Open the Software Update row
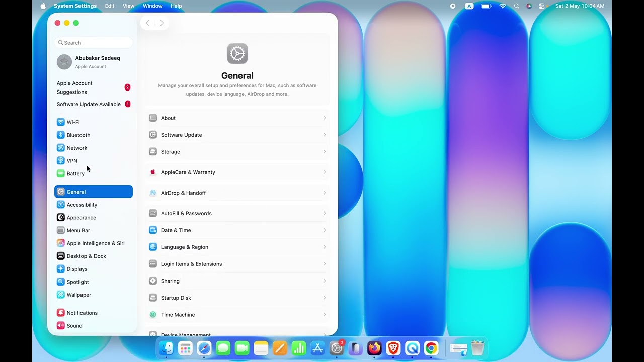 tap(237, 135)
